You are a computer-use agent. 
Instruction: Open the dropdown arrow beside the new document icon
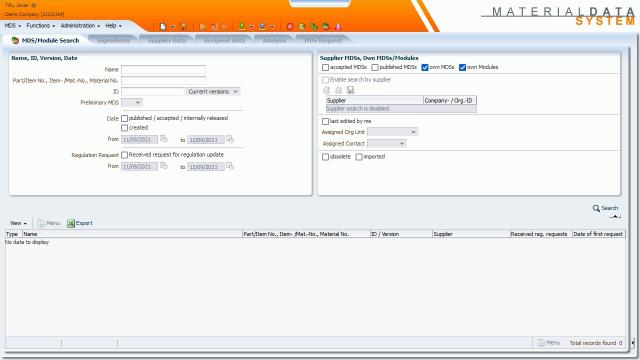[173, 27]
